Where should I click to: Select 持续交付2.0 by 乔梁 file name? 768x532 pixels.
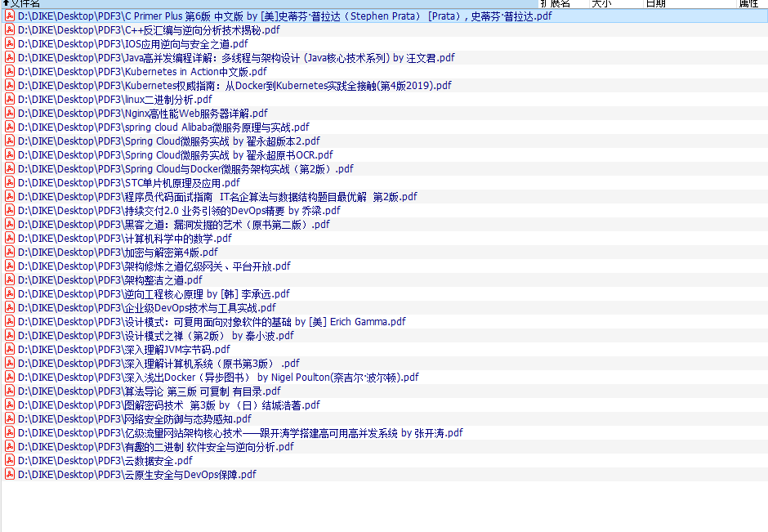(179, 210)
